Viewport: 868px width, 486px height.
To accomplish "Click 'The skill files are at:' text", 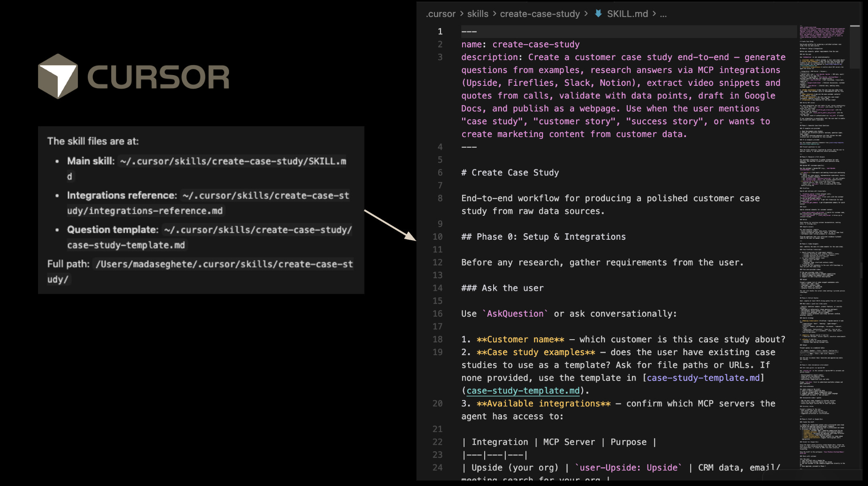I will [x=93, y=141].
